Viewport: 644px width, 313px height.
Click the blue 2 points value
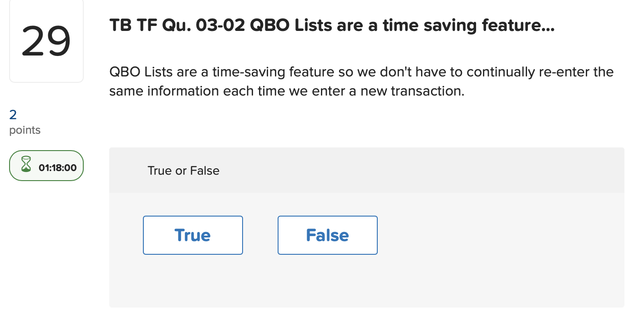[11, 115]
